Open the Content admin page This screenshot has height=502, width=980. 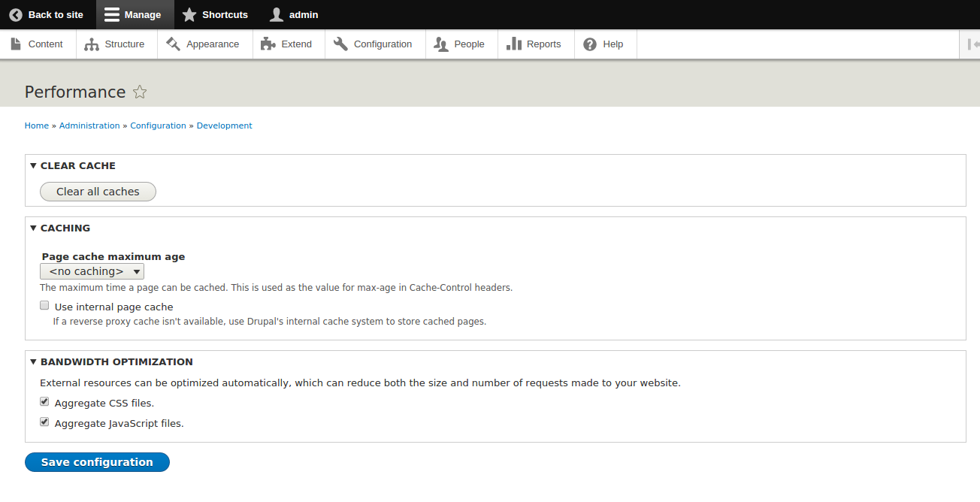click(17, 44)
